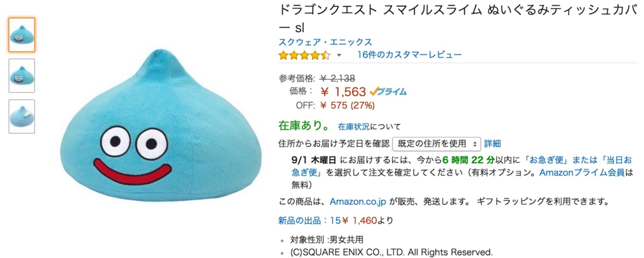Select the first front-view slime thumbnail
Image resolution: width=644 pixels, height=258 pixels.
[22, 35]
